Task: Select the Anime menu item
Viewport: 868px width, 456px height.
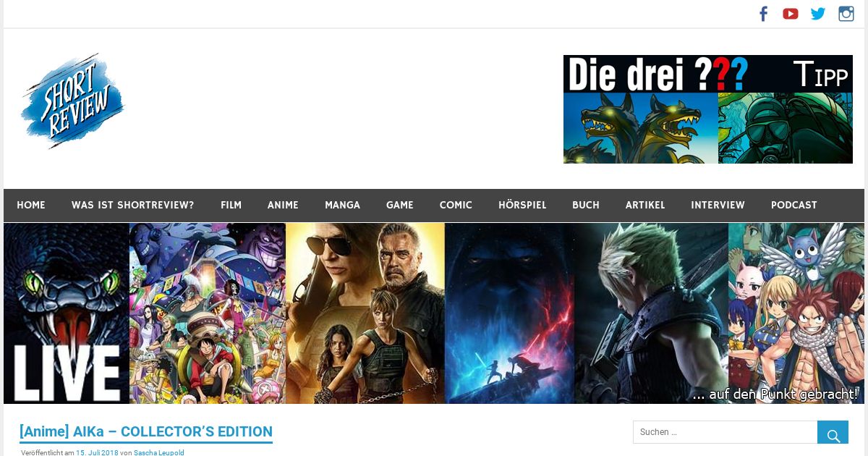Action: 283,206
